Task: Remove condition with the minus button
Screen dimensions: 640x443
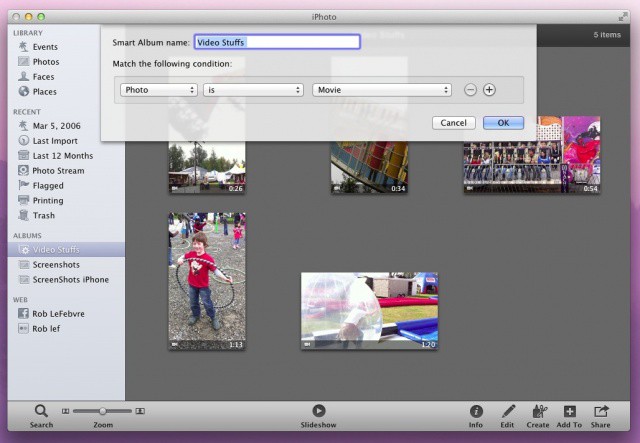Action: (x=471, y=90)
